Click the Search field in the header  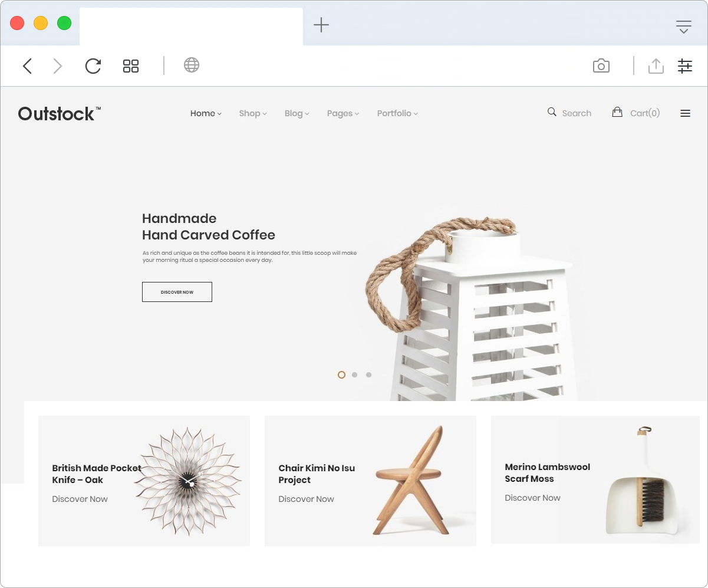[576, 113]
